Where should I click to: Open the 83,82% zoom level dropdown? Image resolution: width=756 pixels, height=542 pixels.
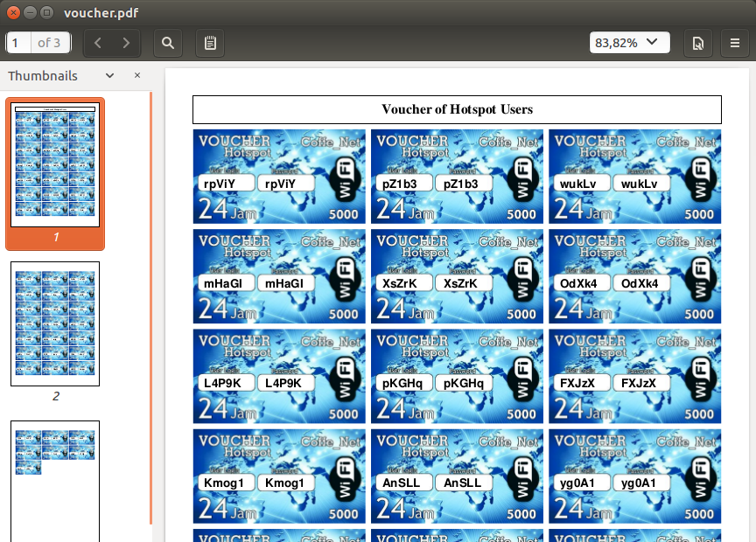coord(629,42)
